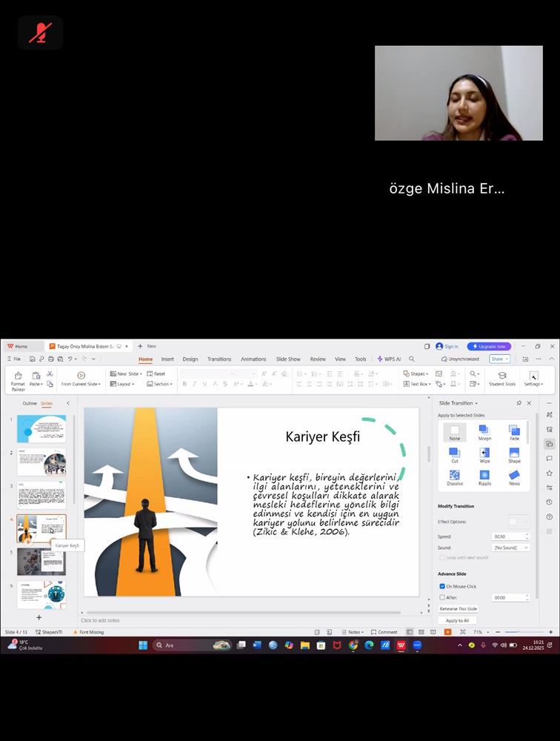Click the Format Painter tool
This screenshot has width=560, height=741.
click(18, 380)
